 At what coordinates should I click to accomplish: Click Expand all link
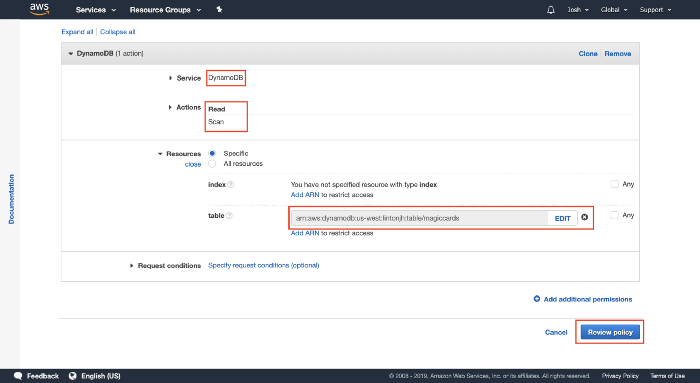click(77, 32)
